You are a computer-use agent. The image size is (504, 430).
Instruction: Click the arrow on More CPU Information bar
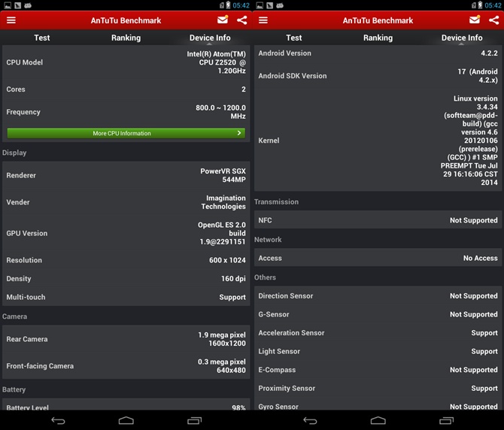pos(238,132)
